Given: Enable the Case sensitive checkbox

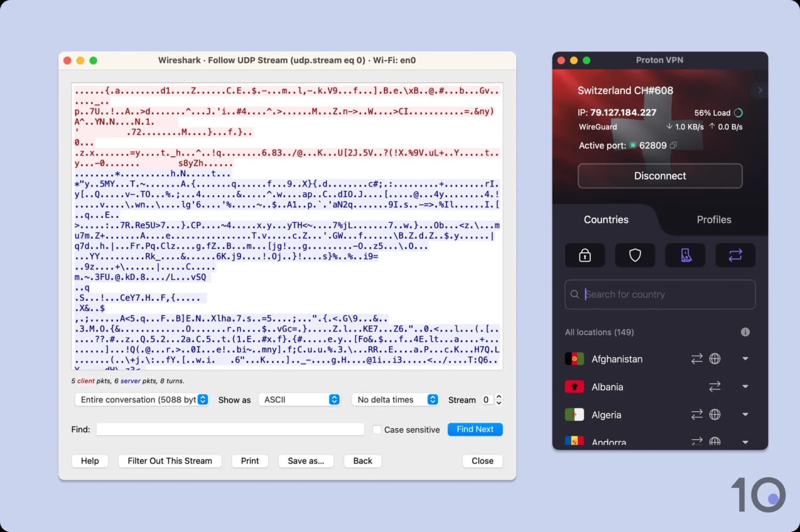Looking at the screenshot, I should (x=377, y=430).
